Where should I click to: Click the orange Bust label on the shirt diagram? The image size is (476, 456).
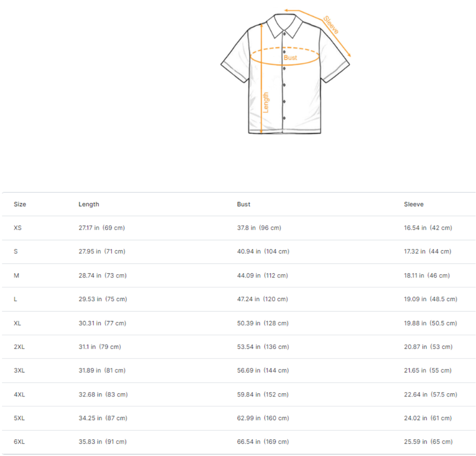pos(290,58)
